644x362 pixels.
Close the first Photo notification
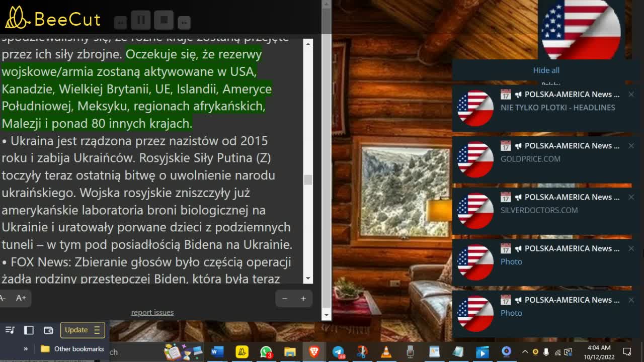631,248
